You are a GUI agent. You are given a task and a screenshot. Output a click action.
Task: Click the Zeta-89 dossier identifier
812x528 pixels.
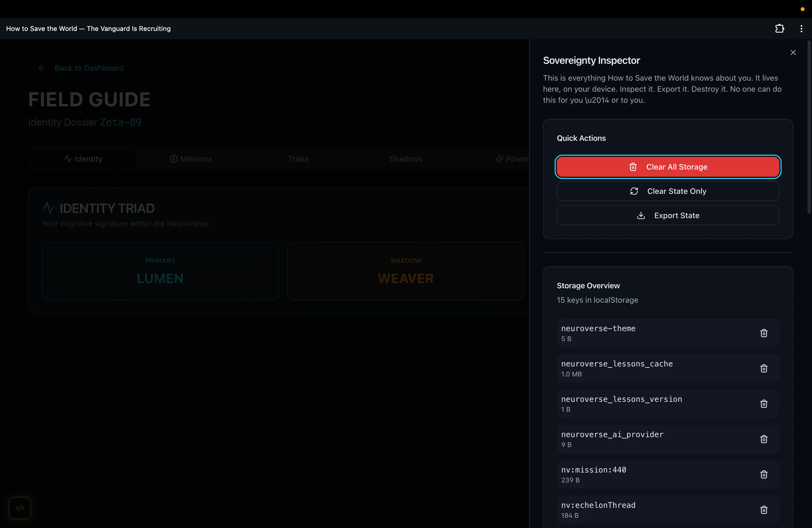coord(121,122)
